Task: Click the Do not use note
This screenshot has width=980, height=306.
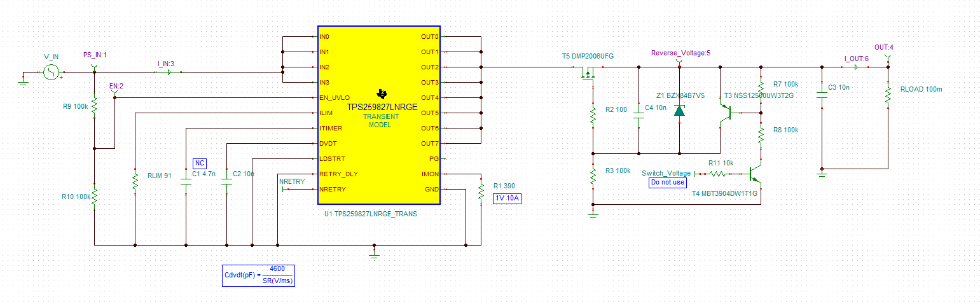Action: [x=667, y=183]
